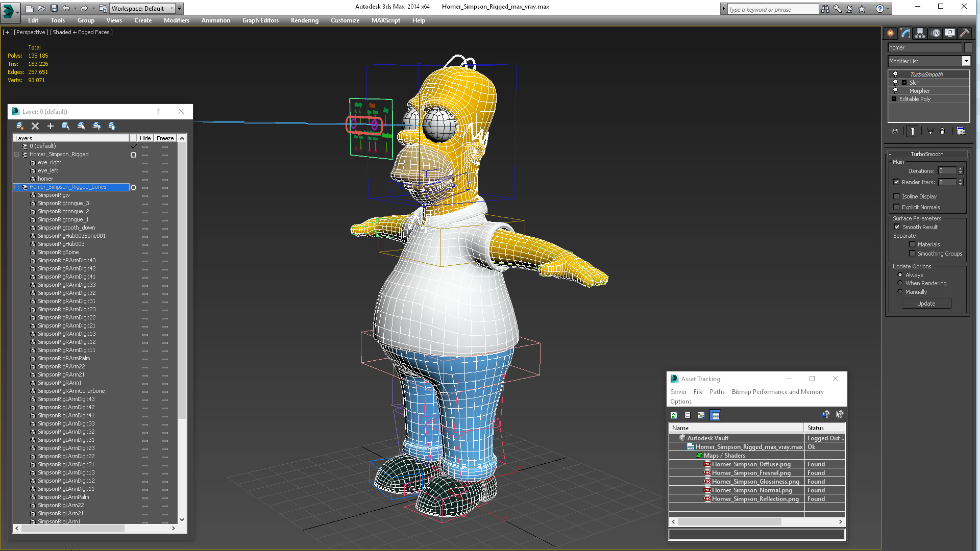Click Configure Modifier Sets icon
Screen dimensions: 980x551
[961, 131]
